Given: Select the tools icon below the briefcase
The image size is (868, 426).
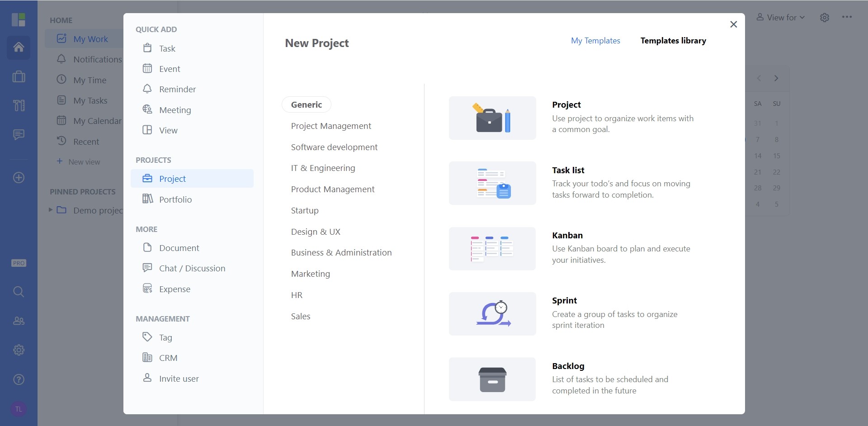Looking at the screenshot, I should [x=18, y=105].
